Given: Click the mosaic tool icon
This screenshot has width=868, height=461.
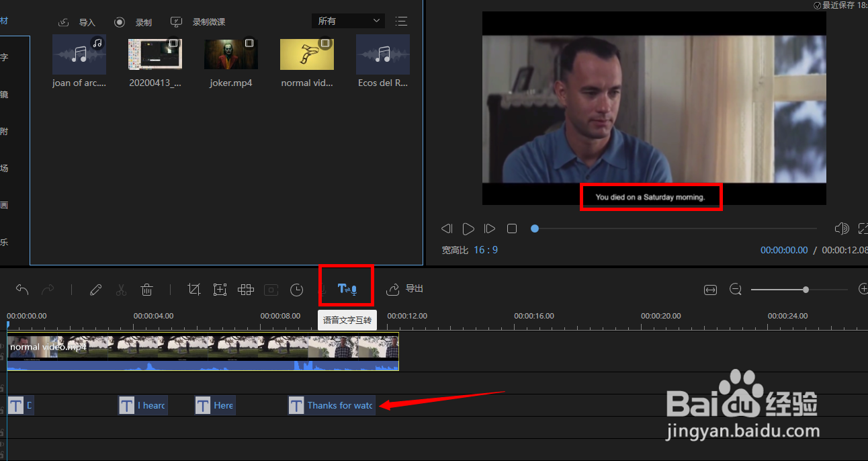Looking at the screenshot, I should tap(245, 290).
